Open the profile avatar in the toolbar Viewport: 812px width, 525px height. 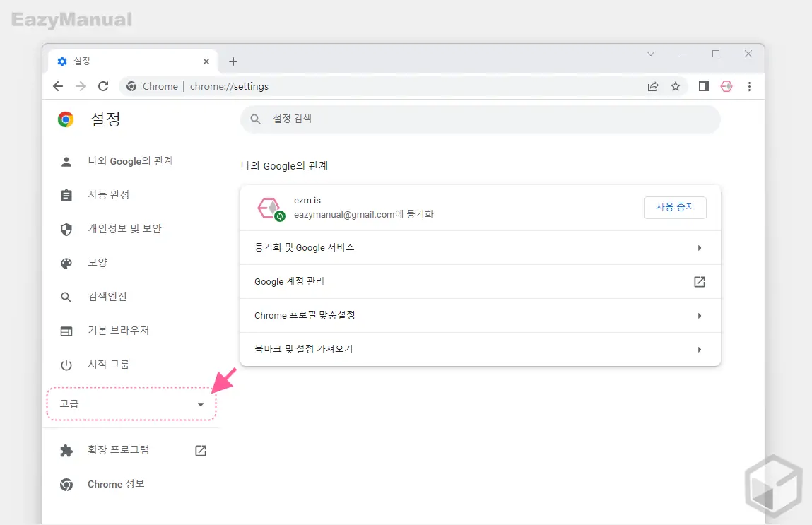tap(726, 86)
